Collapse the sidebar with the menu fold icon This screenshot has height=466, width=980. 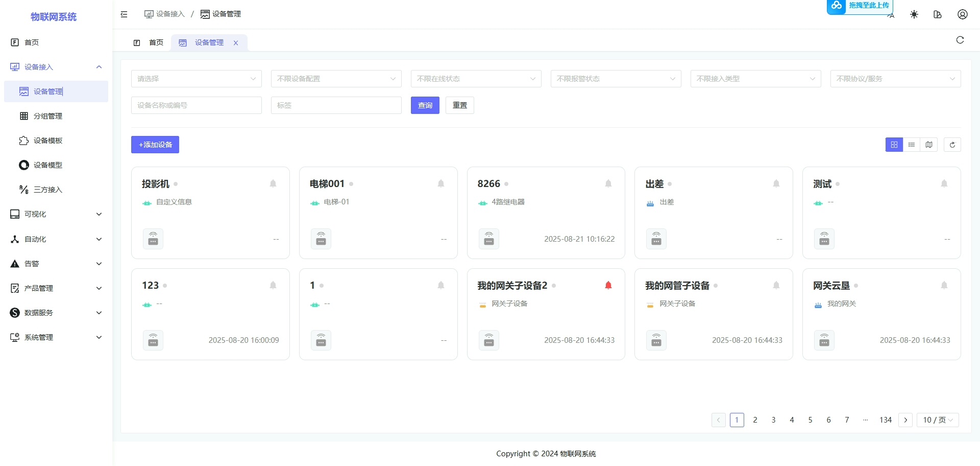(x=124, y=14)
